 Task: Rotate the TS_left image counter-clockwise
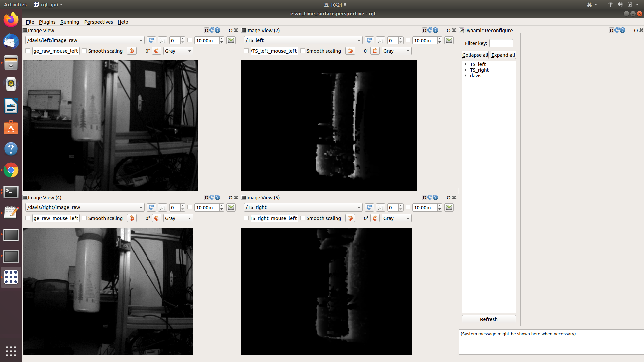point(350,51)
